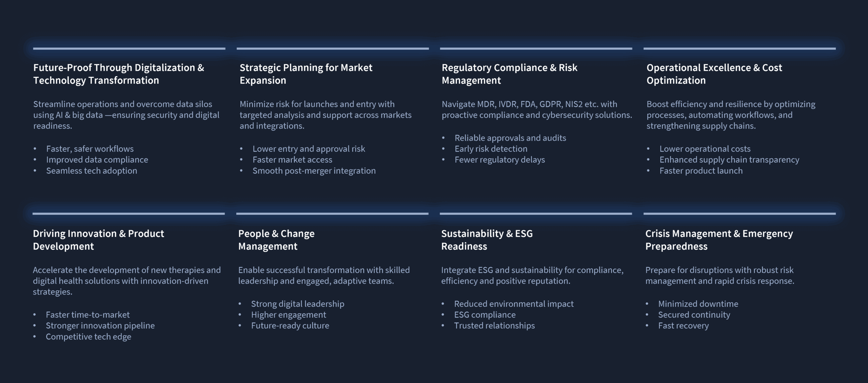Select the "Enhanced supply chain transparency" bullet

(x=729, y=160)
